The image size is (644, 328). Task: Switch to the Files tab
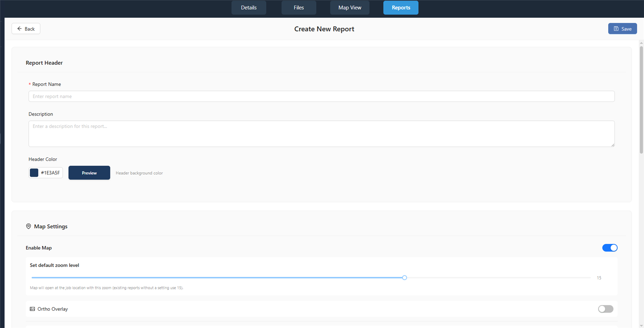click(299, 8)
